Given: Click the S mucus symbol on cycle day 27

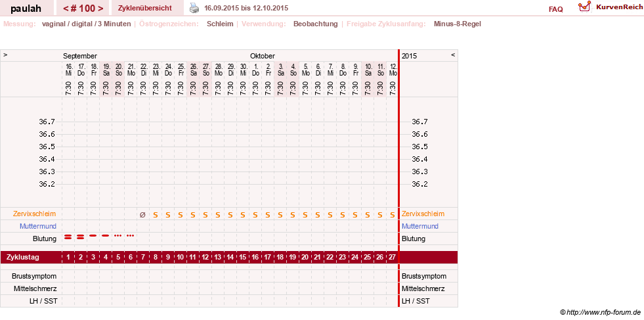Looking at the screenshot, I should (x=392, y=215).
